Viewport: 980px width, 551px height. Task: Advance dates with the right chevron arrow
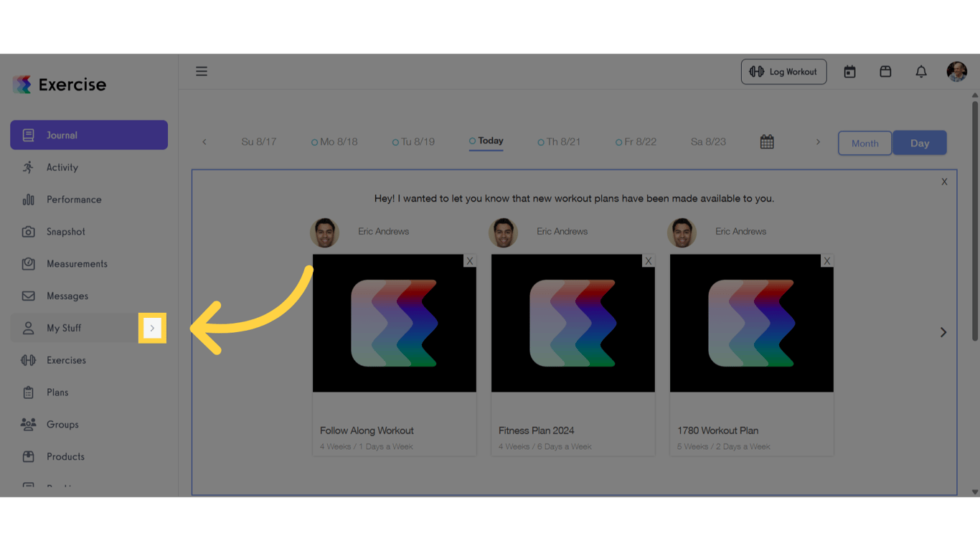818,141
